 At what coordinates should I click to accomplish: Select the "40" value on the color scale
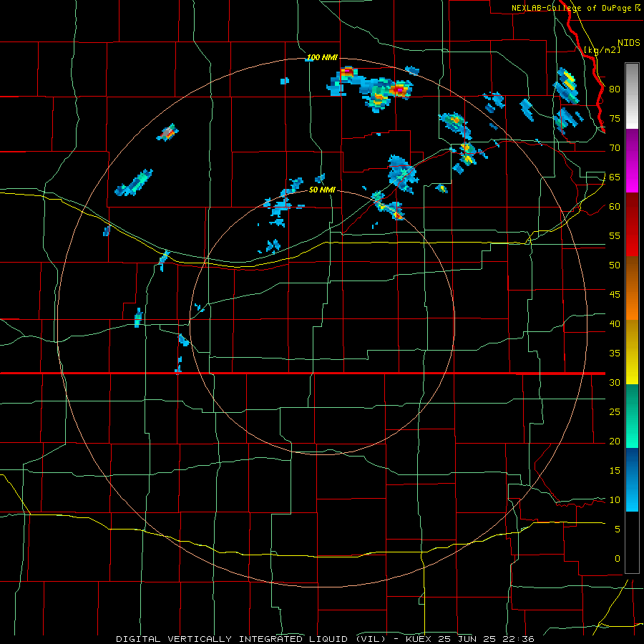pyautogui.click(x=615, y=323)
